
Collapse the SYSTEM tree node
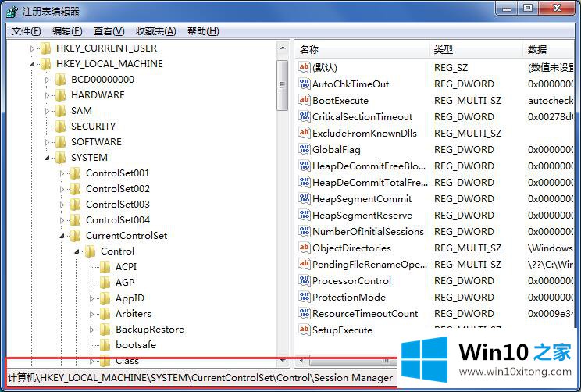48,158
